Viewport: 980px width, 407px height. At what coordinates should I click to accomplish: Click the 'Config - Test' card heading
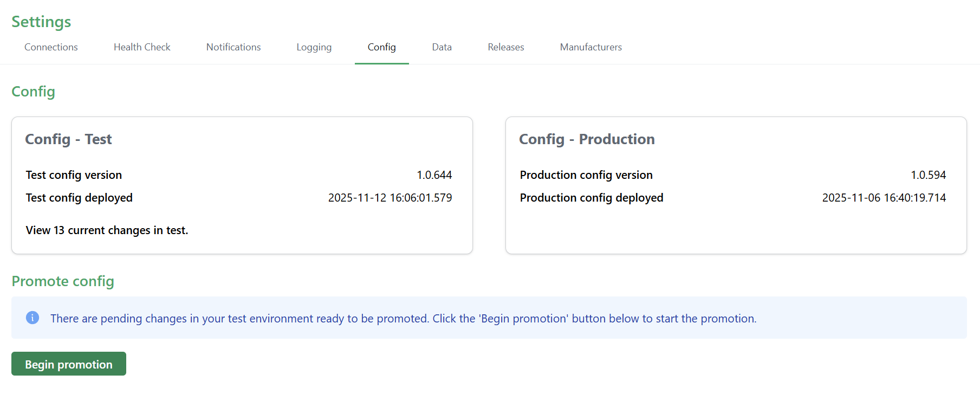(x=68, y=139)
